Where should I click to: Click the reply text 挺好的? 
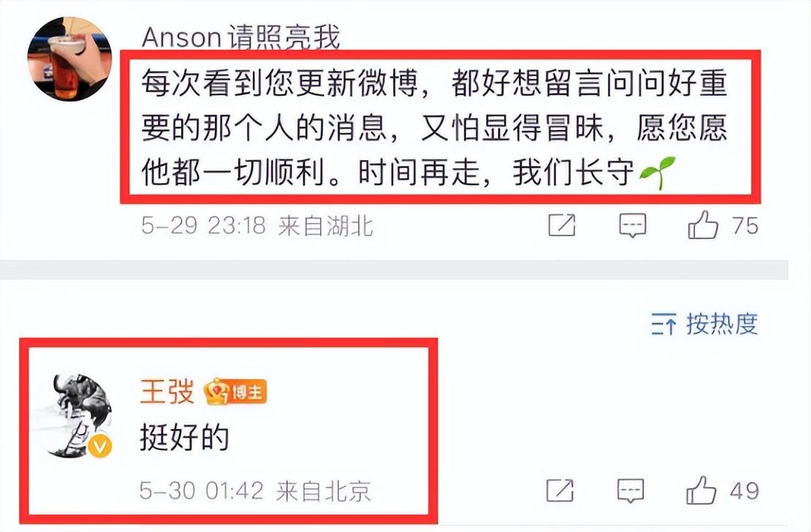[x=185, y=438]
